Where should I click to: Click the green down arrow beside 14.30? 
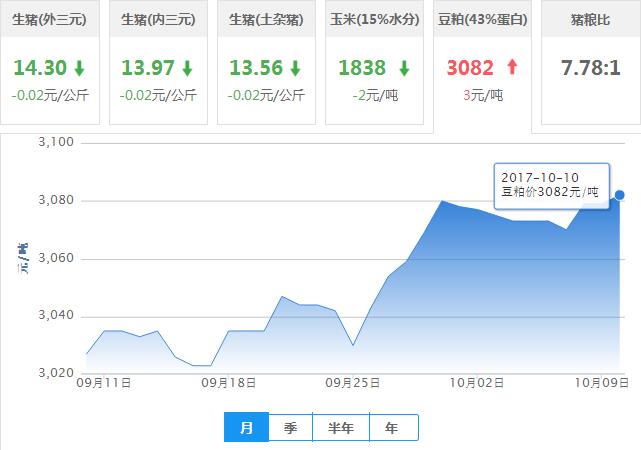[x=80, y=68]
